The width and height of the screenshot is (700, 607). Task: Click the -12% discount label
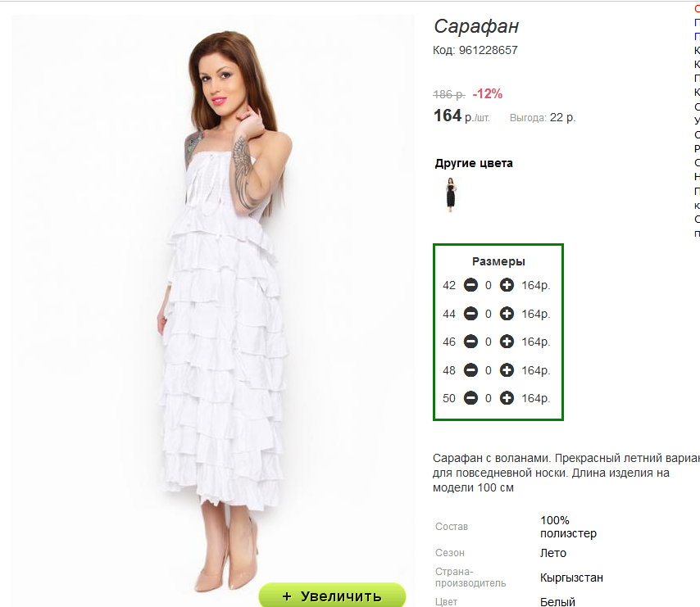coord(488,94)
